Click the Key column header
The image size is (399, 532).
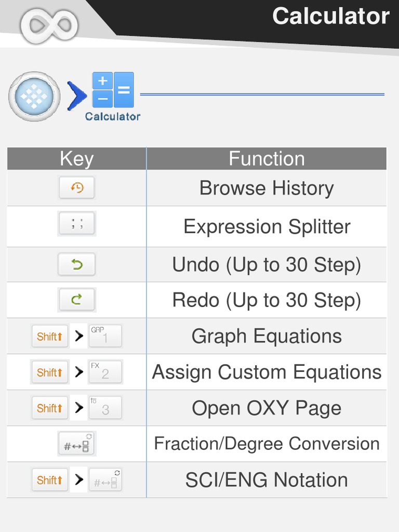pyautogui.click(x=77, y=158)
